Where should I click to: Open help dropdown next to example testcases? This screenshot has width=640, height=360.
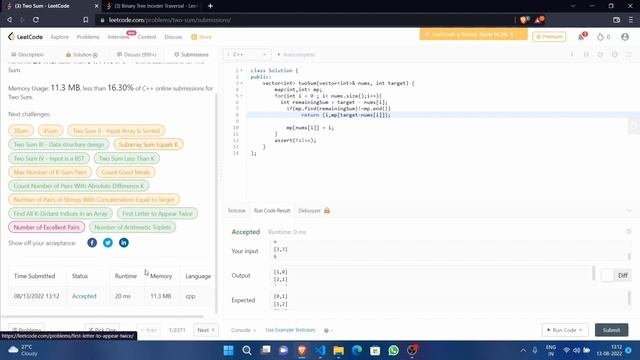(328, 330)
